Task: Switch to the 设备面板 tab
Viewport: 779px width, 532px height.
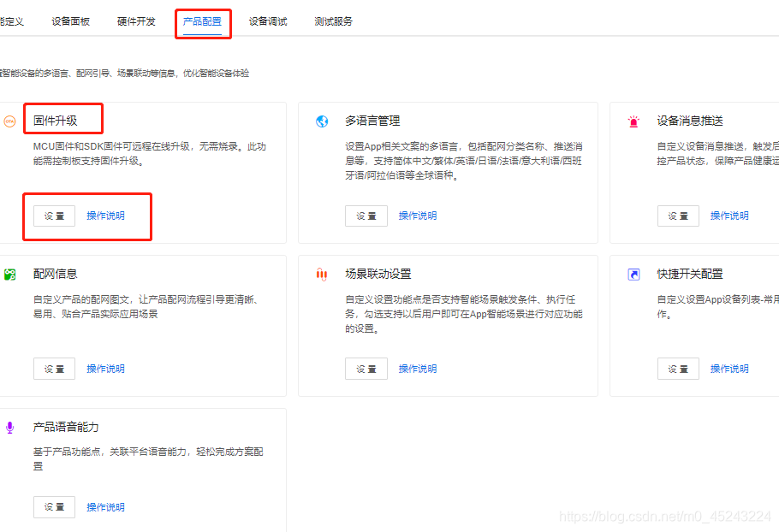Action: [x=70, y=21]
